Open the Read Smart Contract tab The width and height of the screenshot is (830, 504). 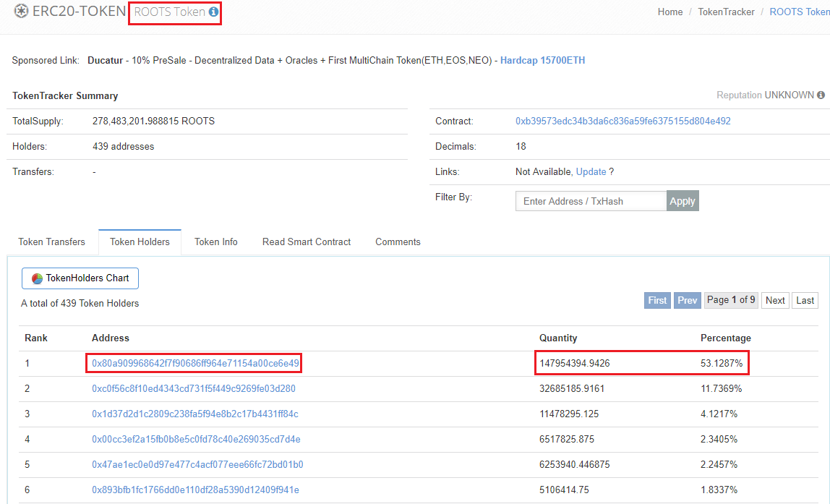point(307,242)
